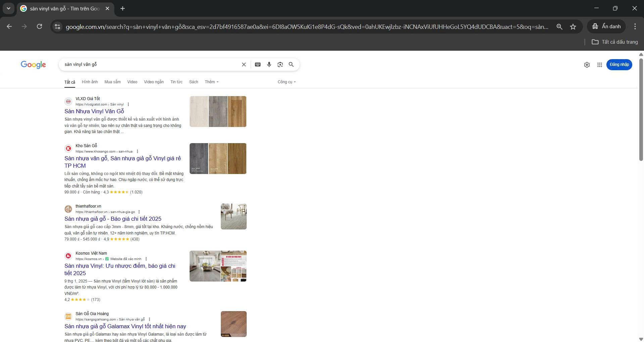Open the Sàn Nhựa Vinyl Vân Gỗ result
This screenshot has height=342, width=644.
tap(94, 111)
